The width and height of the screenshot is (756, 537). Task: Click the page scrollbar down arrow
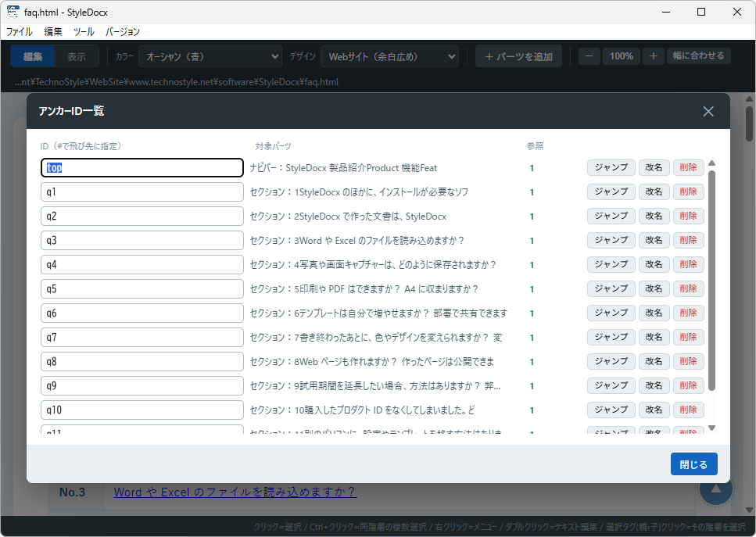(x=749, y=510)
